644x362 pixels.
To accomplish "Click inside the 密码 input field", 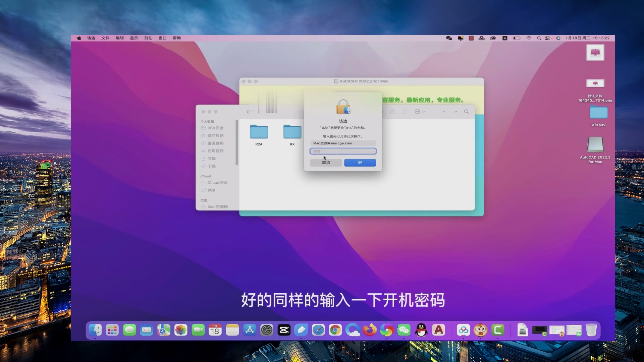I will click(x=343, y=151).
